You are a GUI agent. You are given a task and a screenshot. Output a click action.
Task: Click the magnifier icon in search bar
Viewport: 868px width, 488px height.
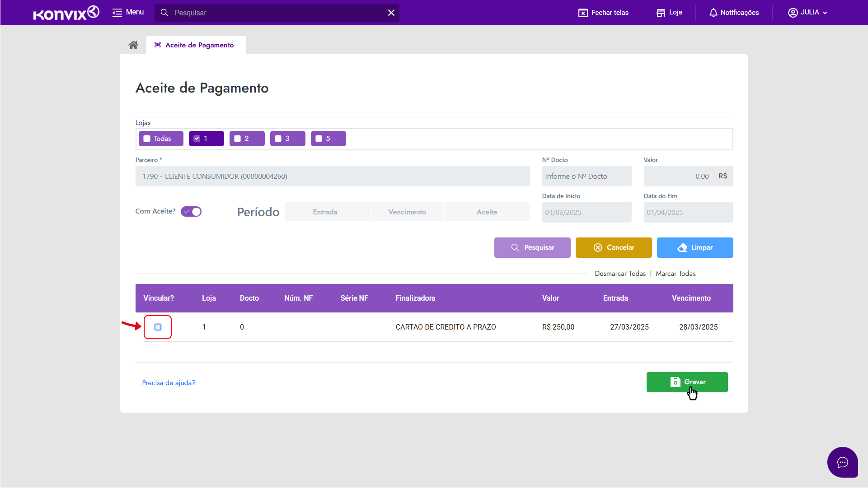click(x=164, y=13)
